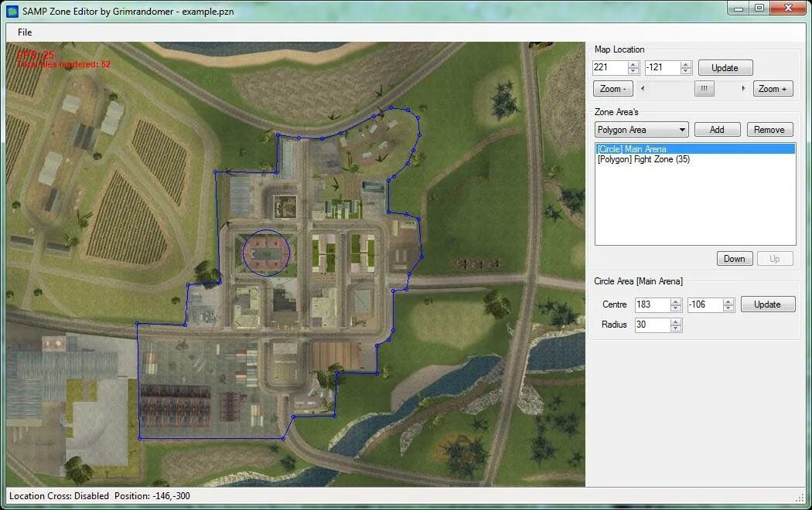This screenshot has height=510, width=812.
Task: Maximize the SAMP Zone Editor window
Action: pos(759,8)
